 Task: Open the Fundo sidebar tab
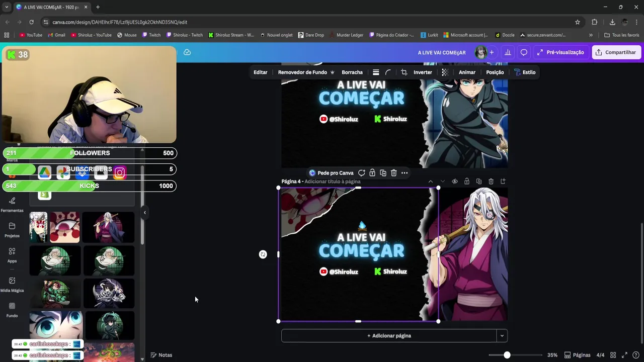point(12,310)
